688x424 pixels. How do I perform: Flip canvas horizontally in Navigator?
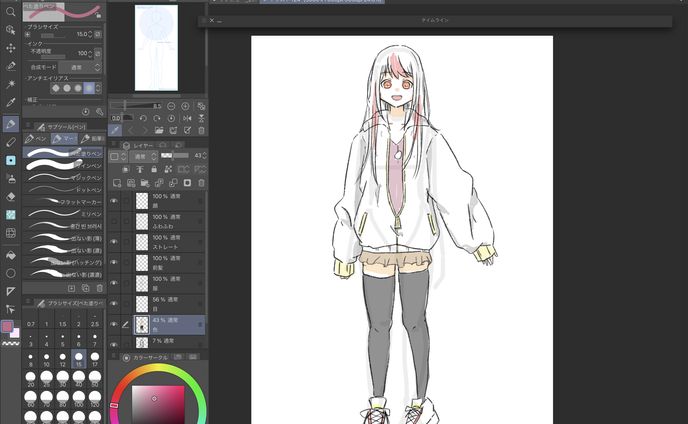point(187,118)
